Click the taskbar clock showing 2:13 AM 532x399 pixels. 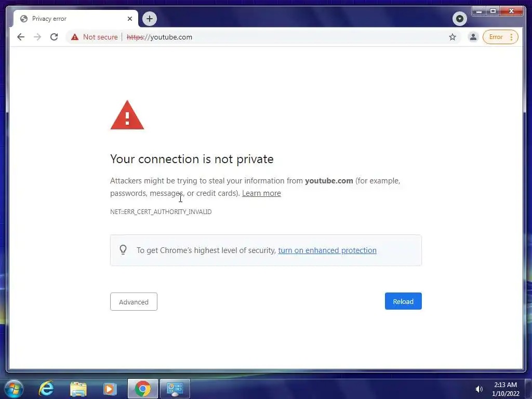(505, 389)
